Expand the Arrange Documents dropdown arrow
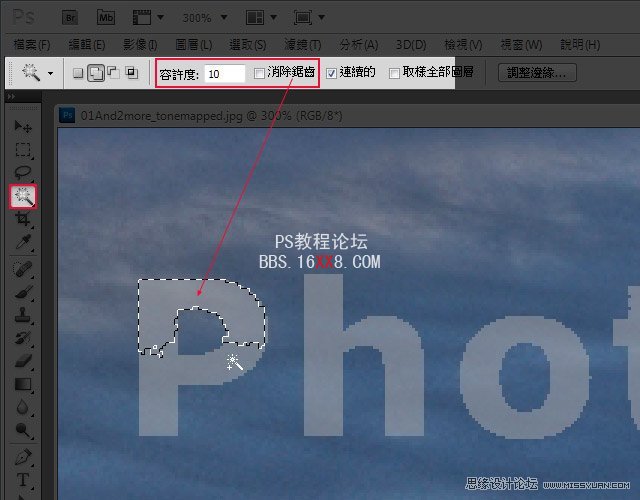Viewport: 640px width, 500px height. tap(273, 18)
